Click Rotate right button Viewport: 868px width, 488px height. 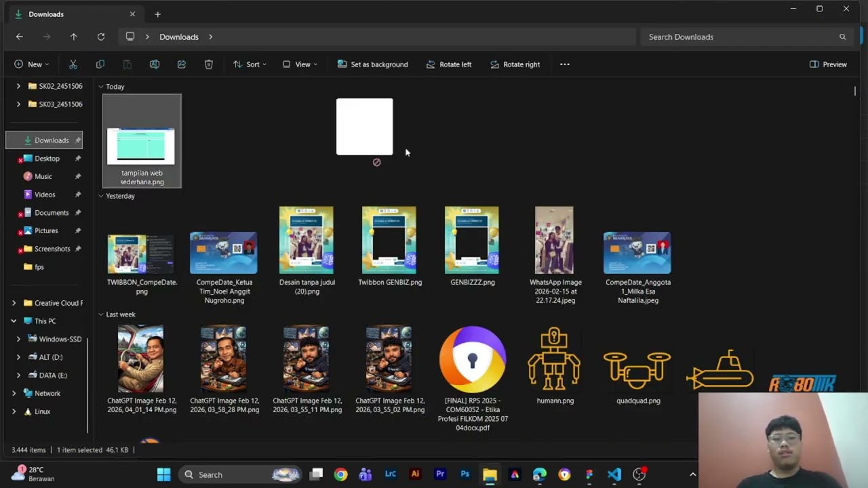(515, 64)
